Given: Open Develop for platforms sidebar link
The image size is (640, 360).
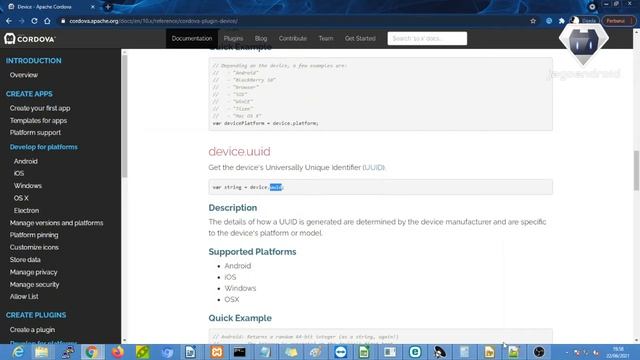Looking at the screenshot, I should point(44,147).
